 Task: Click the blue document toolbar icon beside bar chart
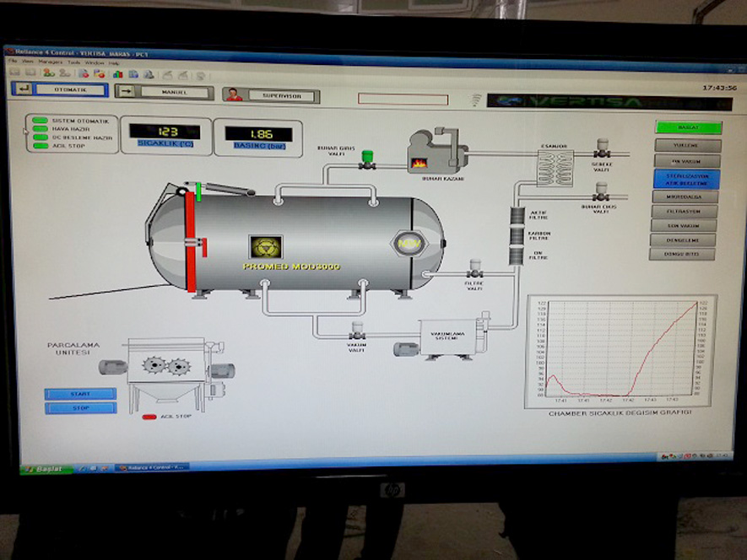pos(133,74)
